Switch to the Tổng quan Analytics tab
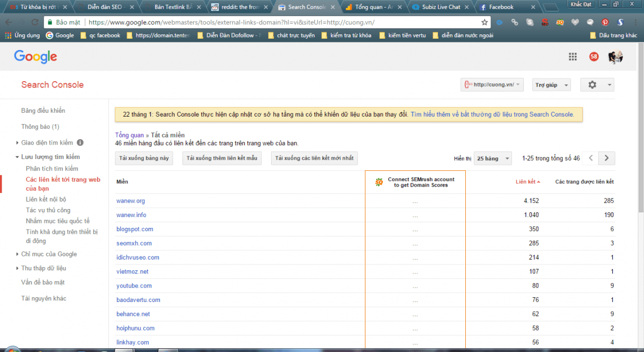The width and height of the screenshot is (644, 352). (x=374, y=7)
